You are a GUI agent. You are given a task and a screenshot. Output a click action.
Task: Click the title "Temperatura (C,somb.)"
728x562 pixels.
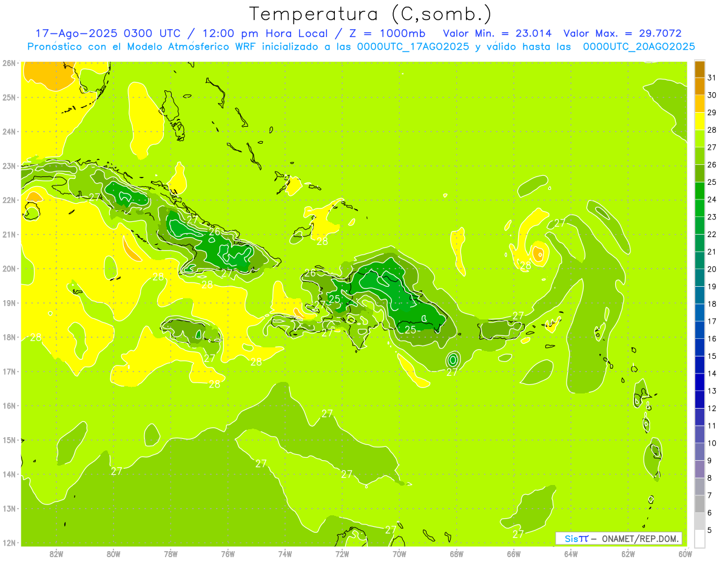tap(371, 14)
